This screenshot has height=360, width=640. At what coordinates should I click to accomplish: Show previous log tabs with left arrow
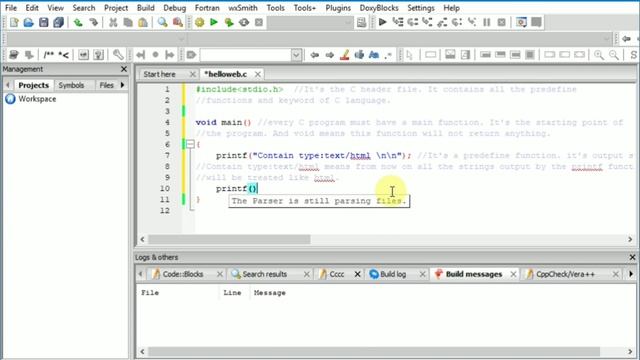pos(140,274)
